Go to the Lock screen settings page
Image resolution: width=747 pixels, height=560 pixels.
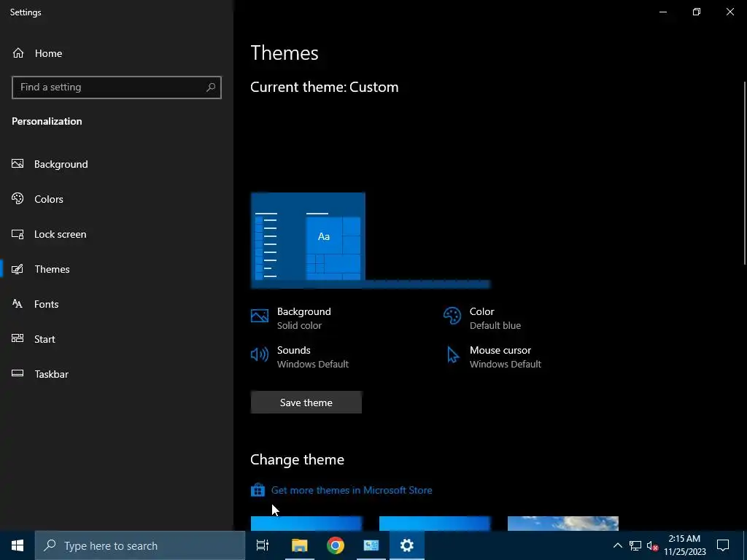pyautogui.click(x=117, y=234)
